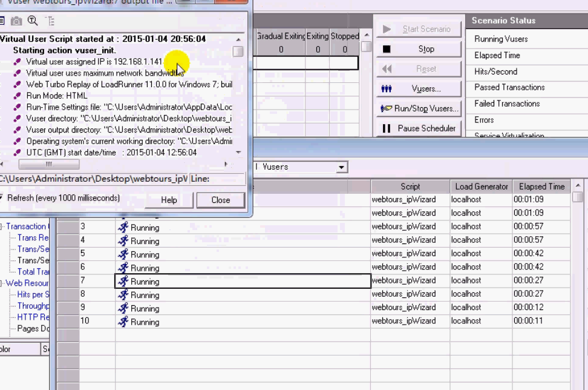The width and height of the screenshot is (588, 390).
Task: Click the Stopped column header
Action: coord(345,36)
